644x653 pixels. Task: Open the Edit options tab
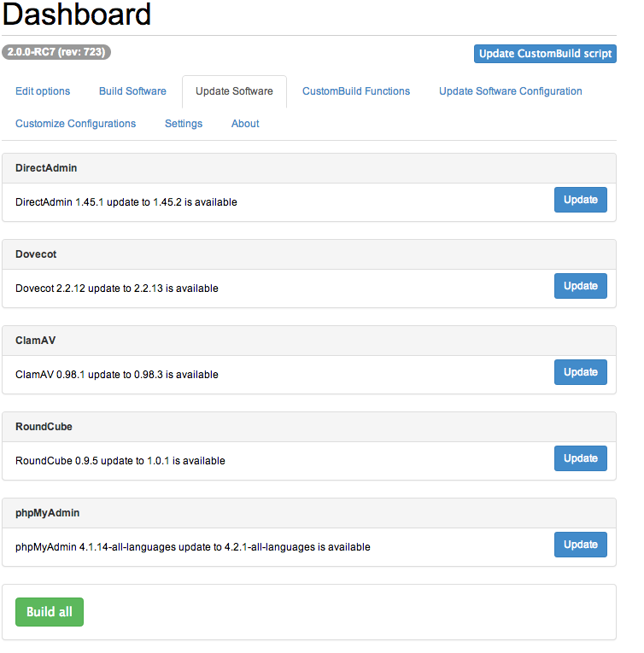(43, 91)
